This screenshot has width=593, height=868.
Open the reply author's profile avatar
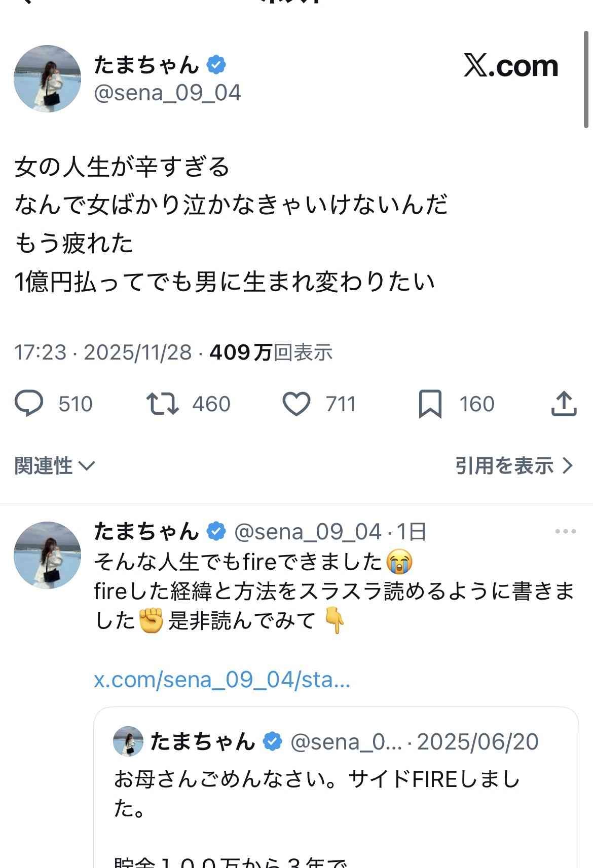pyautogui.click(x=47, y=555)
